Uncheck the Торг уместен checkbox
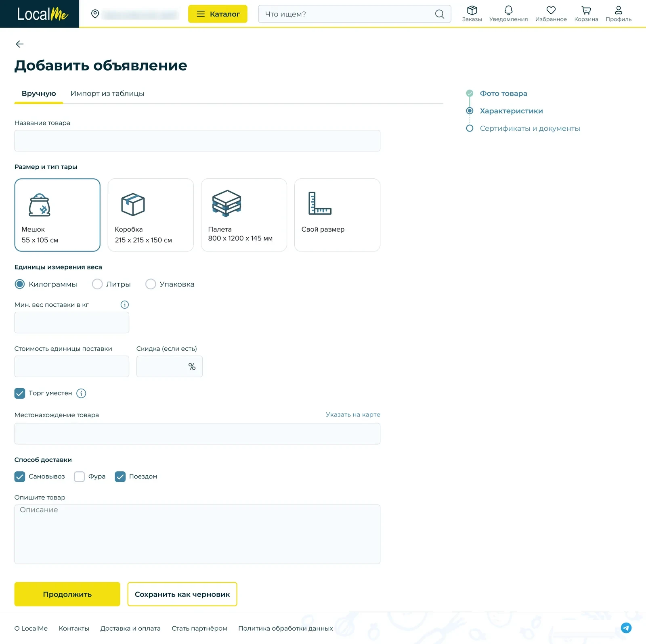 click(x=20, y=393)
